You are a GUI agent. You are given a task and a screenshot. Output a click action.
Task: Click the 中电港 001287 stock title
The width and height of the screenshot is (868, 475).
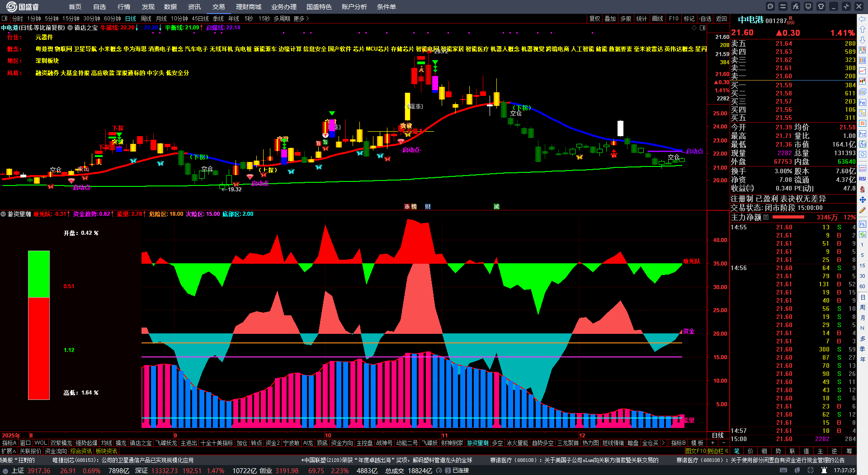tap(762, 20)
